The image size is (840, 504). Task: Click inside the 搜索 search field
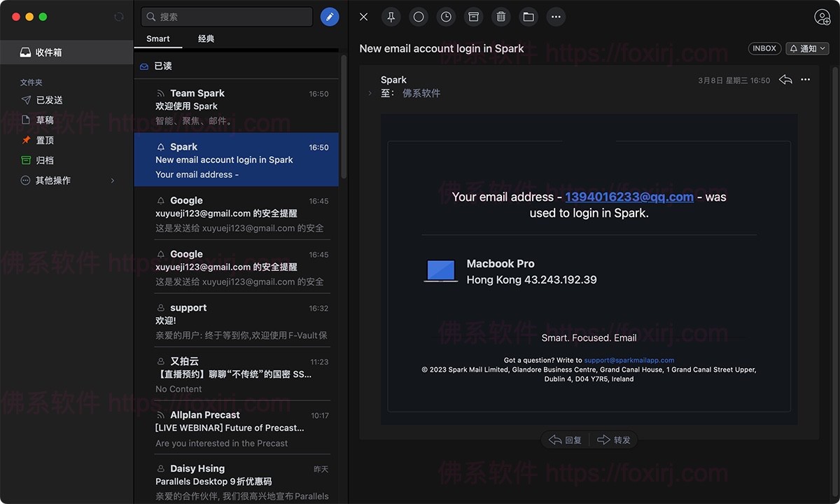(226, 15)
